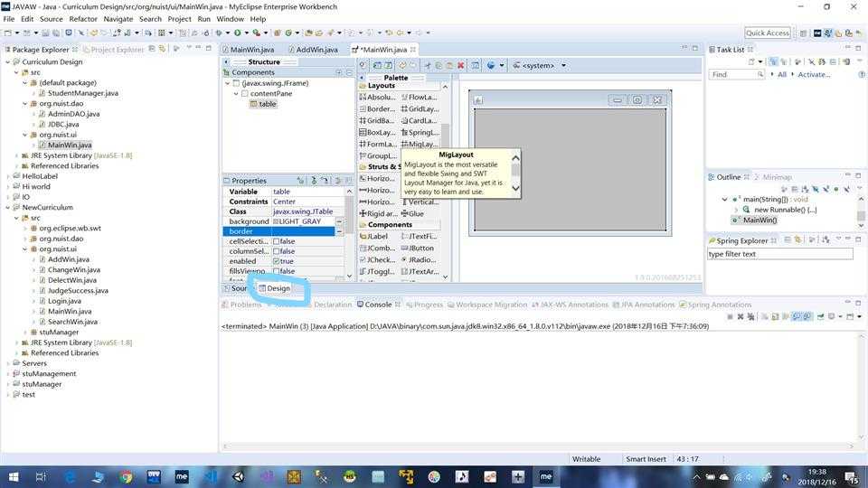Expand the HelloLabel project

pos(8,176)
